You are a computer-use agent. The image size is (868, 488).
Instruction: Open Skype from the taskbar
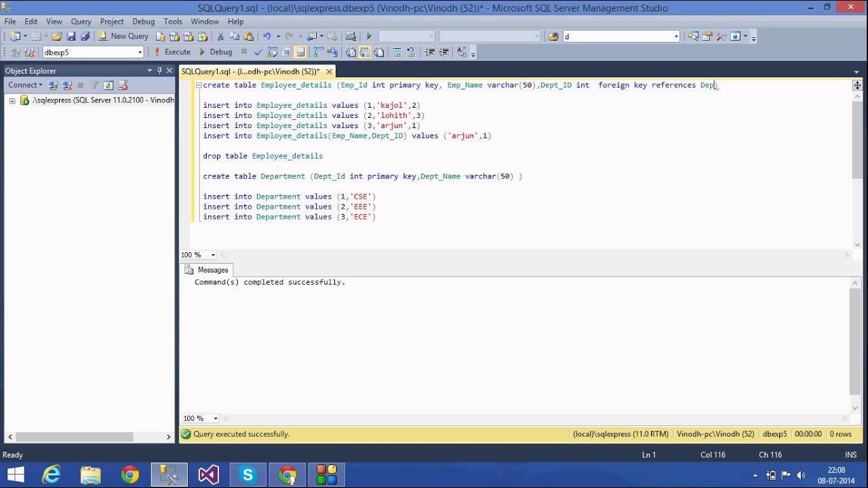pyautogui.click(x=248, y=474)
